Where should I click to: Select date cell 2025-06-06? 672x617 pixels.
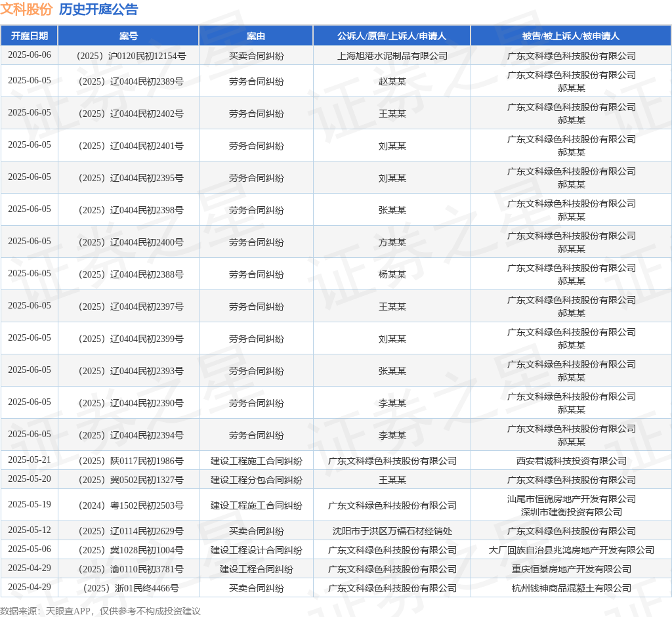coord(29,55)
